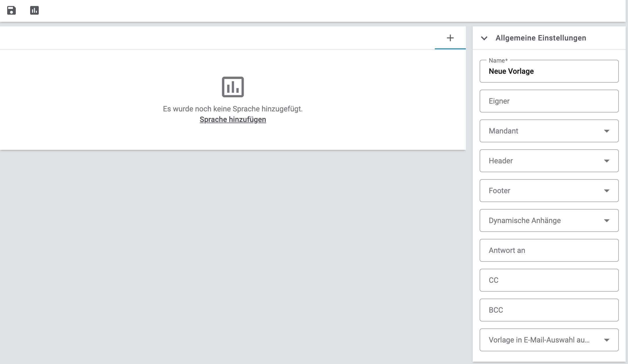Focus the Eigner input field
The image size is (628, 364).
(x=549, y=101)
